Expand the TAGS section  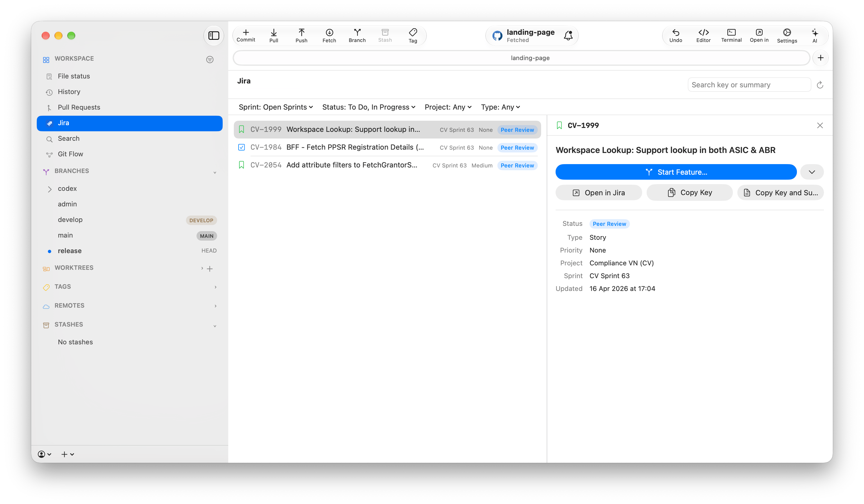click(215, 287)
